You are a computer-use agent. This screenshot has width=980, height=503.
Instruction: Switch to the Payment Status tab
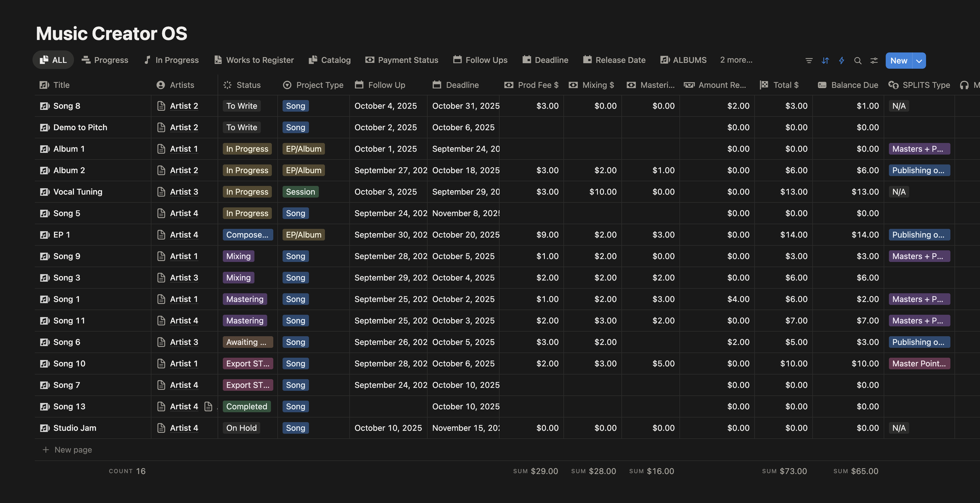[402, 60]
